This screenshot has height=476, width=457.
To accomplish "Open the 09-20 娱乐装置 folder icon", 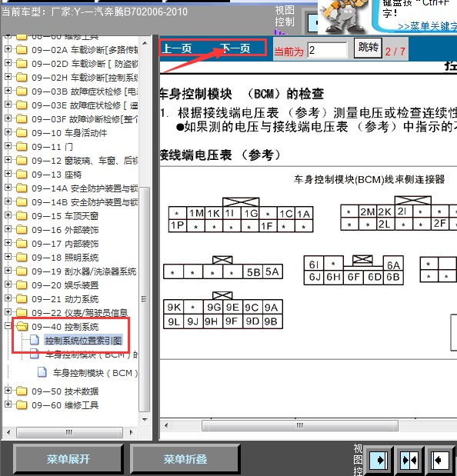I will tap(22, 285).
